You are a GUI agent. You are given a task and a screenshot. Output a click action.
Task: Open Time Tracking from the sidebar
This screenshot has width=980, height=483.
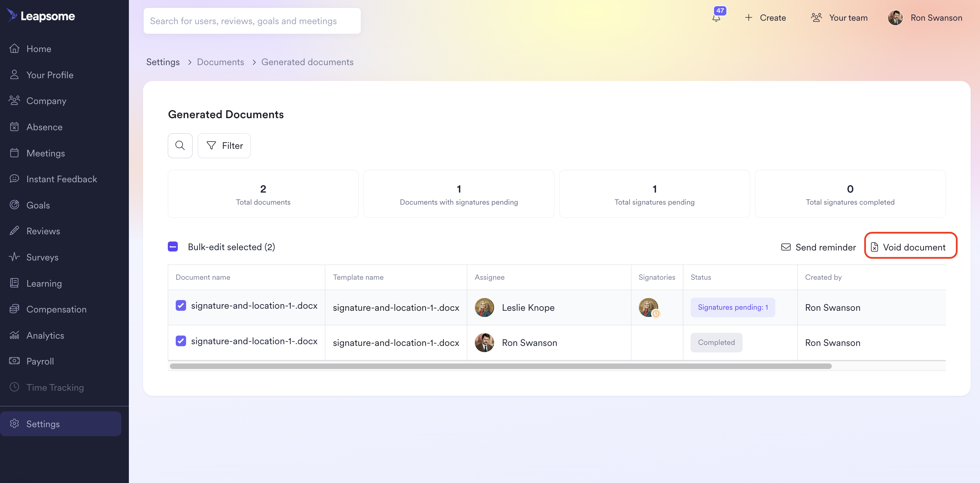coord(55,387)
